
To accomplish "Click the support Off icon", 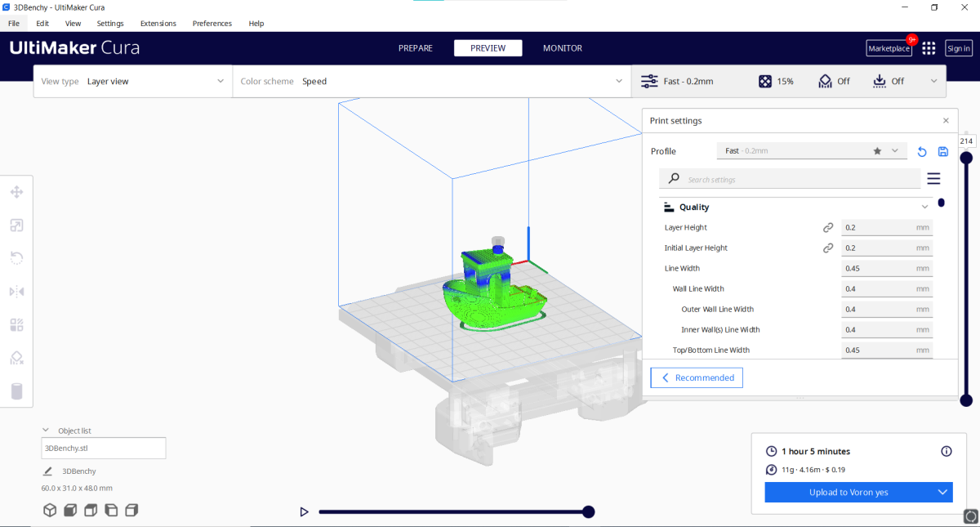I will click(x=825, y=81).
